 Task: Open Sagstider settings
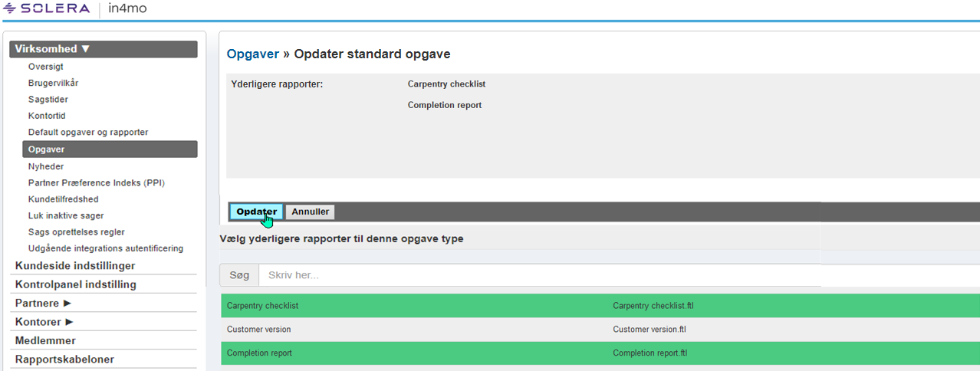(48, 100)
